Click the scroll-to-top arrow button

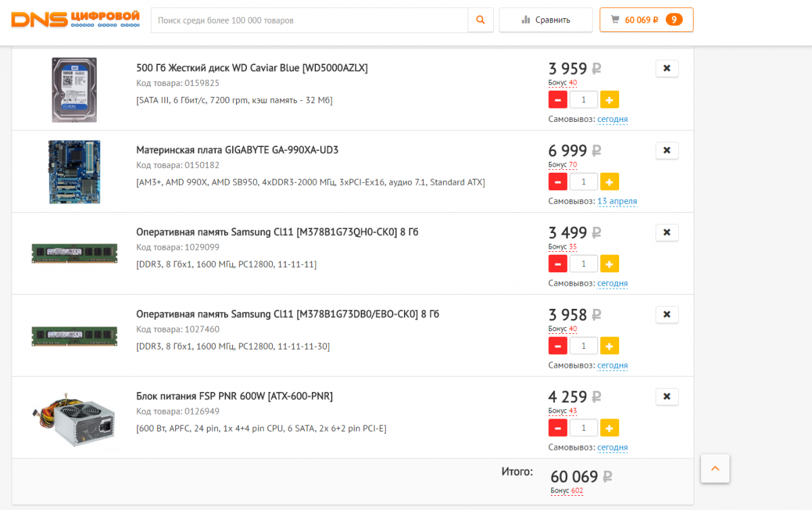715,469
